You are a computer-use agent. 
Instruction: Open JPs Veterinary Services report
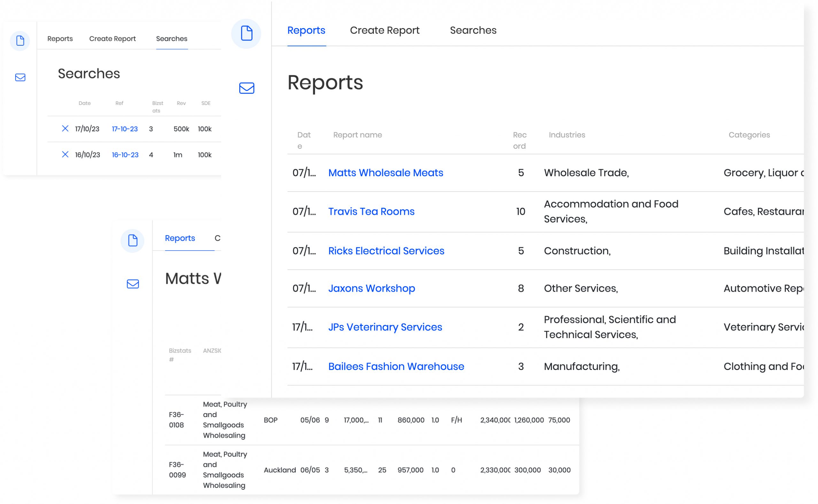point(385,327)
